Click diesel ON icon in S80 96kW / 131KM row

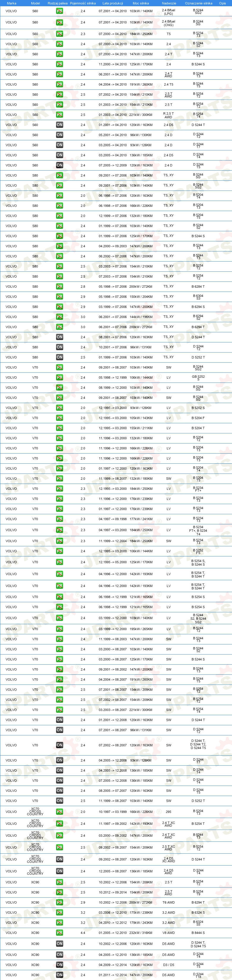[60, 347]
